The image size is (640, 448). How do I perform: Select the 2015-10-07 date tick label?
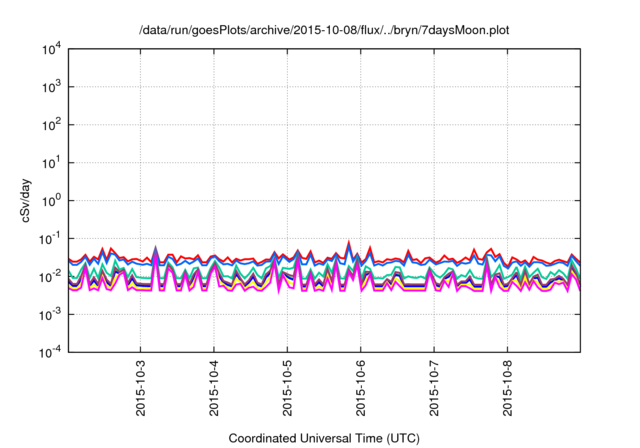[435, 388]
